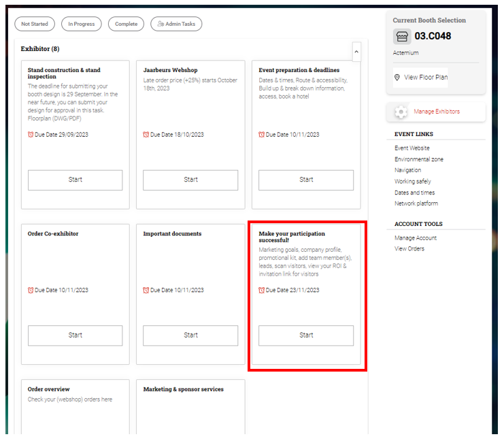This screenshot has width=504, height=441.
Task: Collapse the Exhibitor (8) section chevron
Action: pyautogui.click(x=356, y=52)
